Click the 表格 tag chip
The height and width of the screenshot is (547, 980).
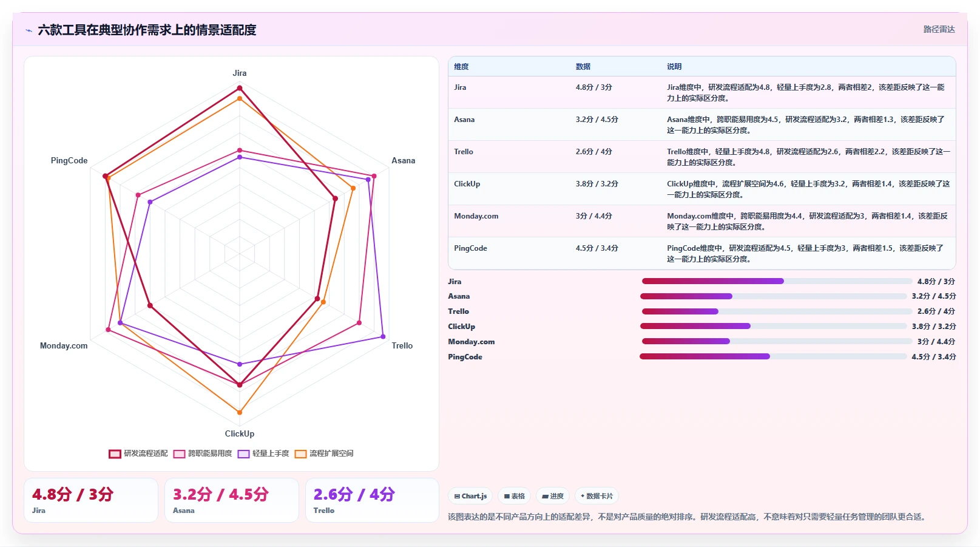[514, 496]
